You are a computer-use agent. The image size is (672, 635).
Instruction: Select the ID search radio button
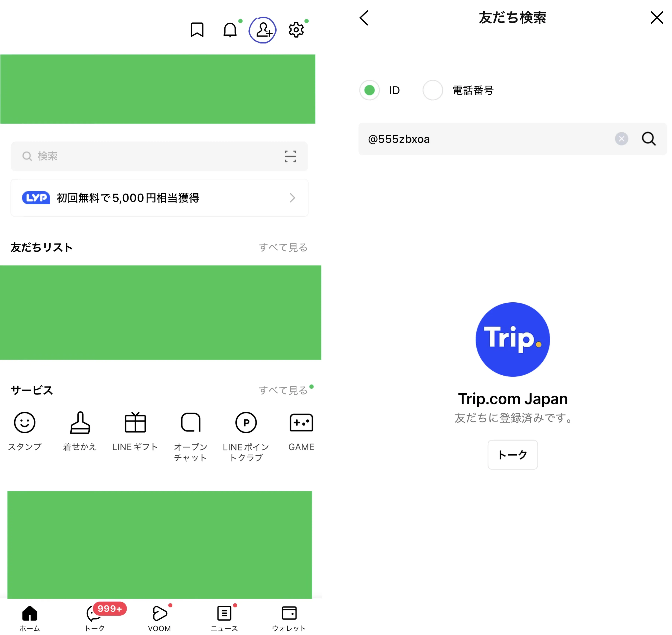coord(370,90)
